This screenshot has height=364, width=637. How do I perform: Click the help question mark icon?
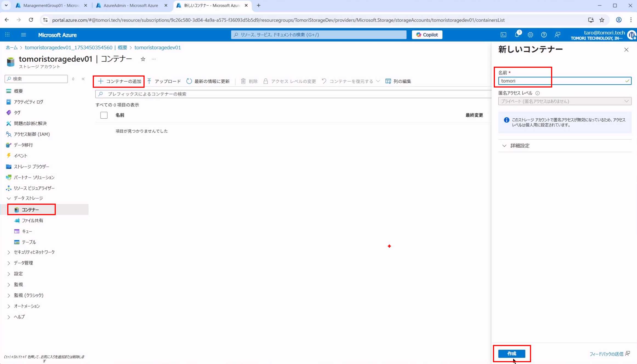[x=544, y=35]
